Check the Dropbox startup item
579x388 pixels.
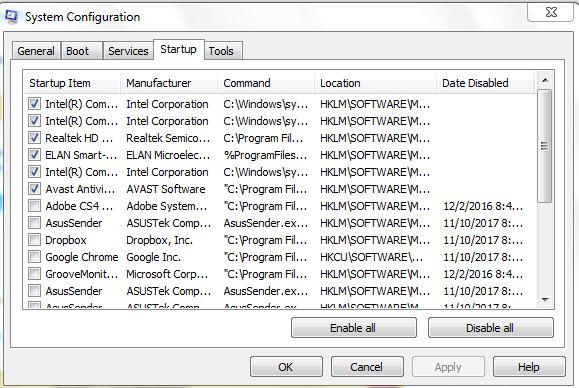click(34, 240)
